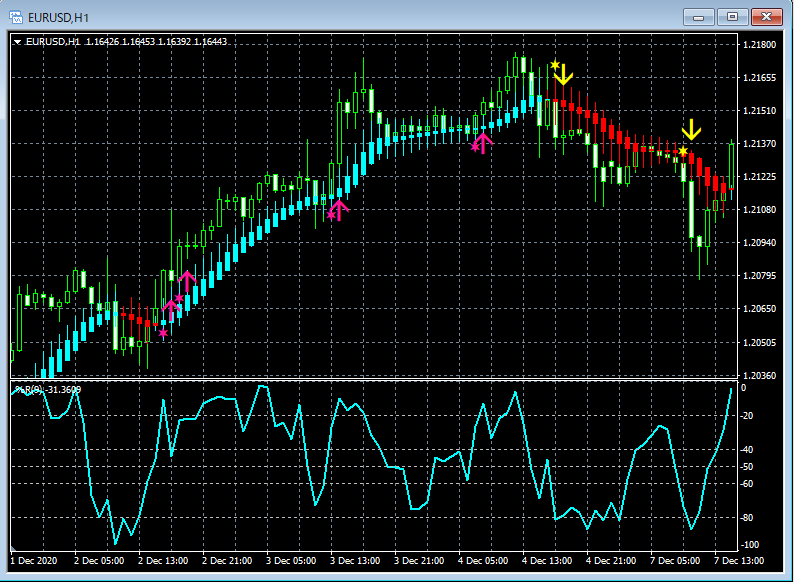
Task: Select pink up arrow above 3 Dec 13:00
Action: point(339,209)
